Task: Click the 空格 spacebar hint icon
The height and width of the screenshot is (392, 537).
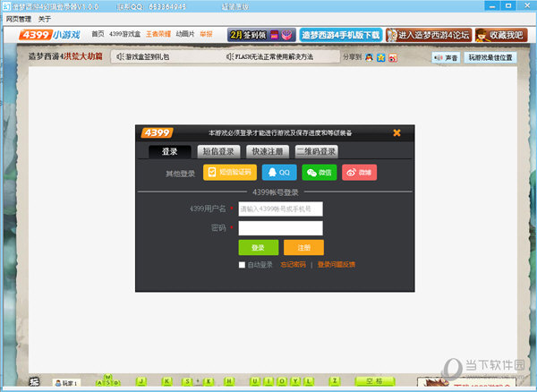Action: tap(375, 381)
